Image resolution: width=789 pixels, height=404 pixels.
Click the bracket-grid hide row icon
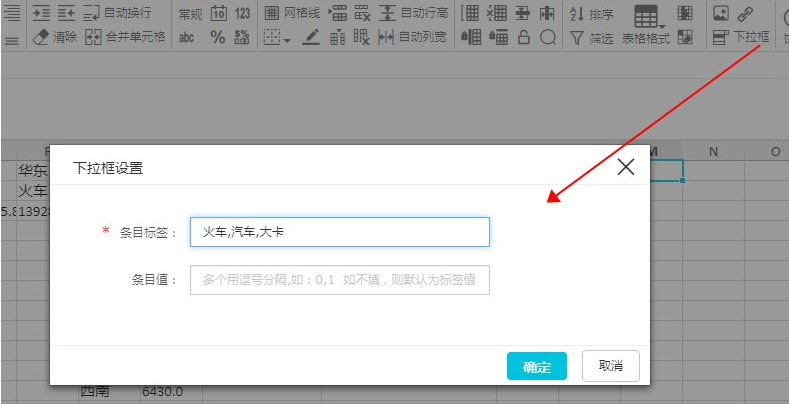click(x=470, y=14)
